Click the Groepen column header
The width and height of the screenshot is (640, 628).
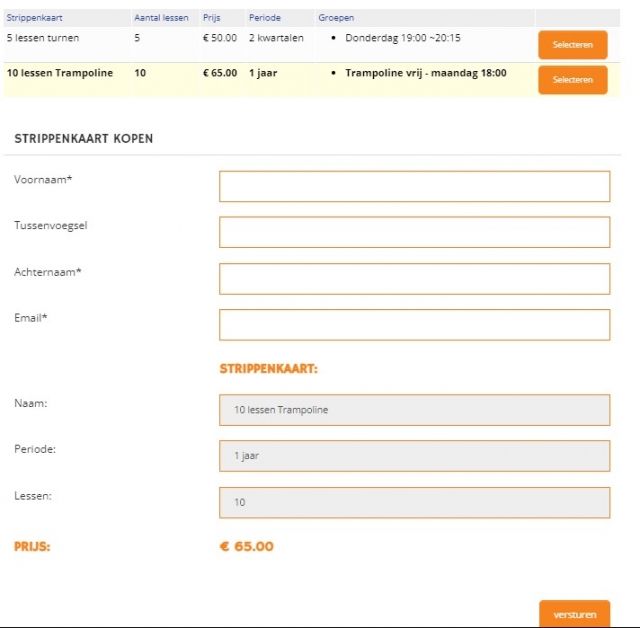[336, 18]
